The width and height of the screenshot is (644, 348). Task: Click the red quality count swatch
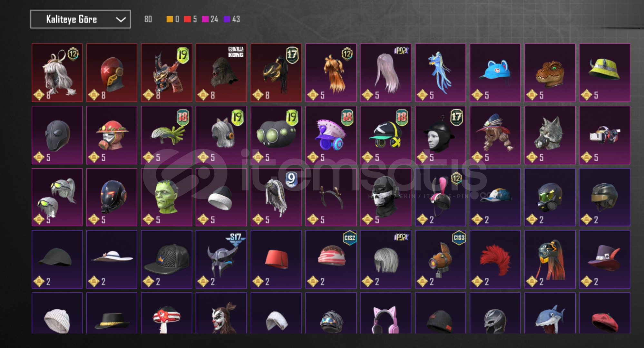(x=187, y=19)
